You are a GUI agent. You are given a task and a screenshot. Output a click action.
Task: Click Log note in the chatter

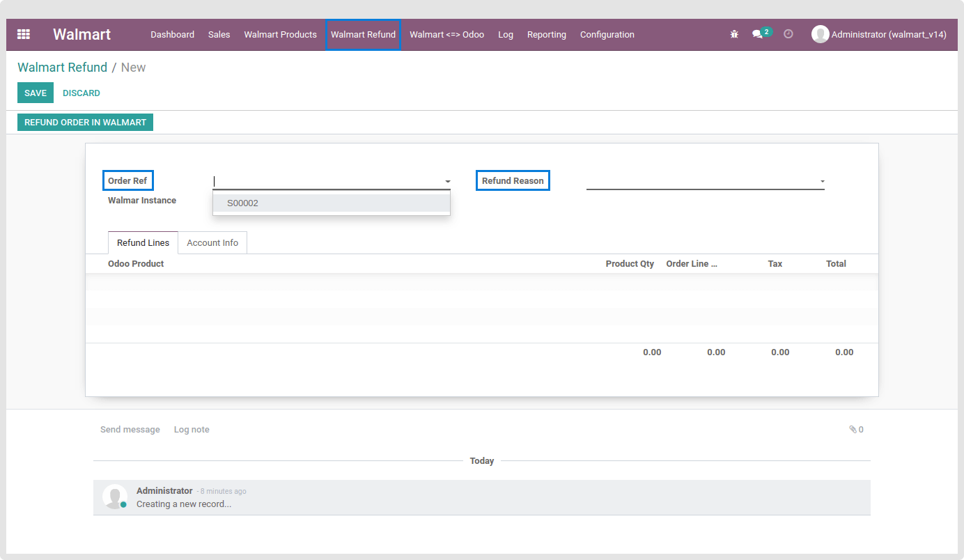192,430
